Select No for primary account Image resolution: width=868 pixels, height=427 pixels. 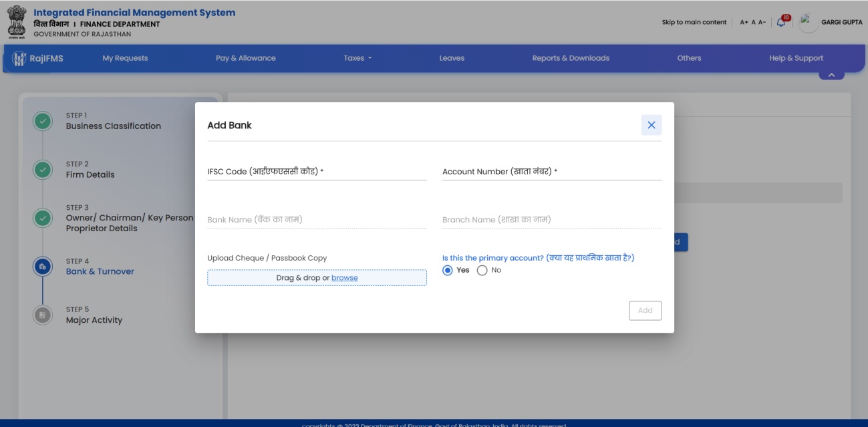point(482,271)
